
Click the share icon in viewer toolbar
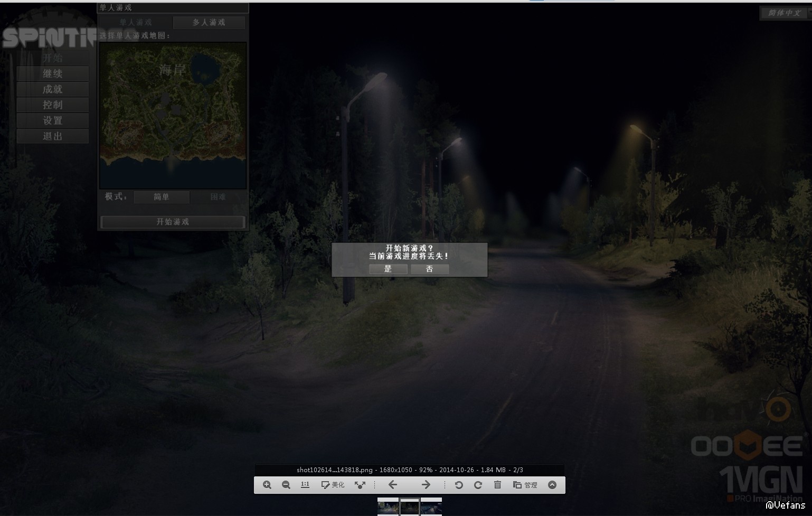pyautogui.click(x=360, y=485)
